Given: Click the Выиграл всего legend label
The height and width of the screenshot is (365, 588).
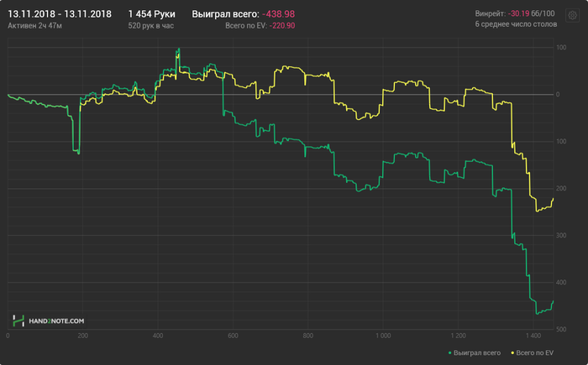Looking at the screenshot, I should pos(477,353).
